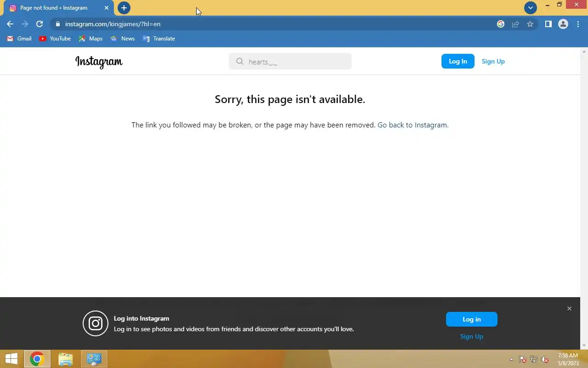View site information via the padlock icon
The width and height of the screenshot is (588, 368).
pos(57,24)
